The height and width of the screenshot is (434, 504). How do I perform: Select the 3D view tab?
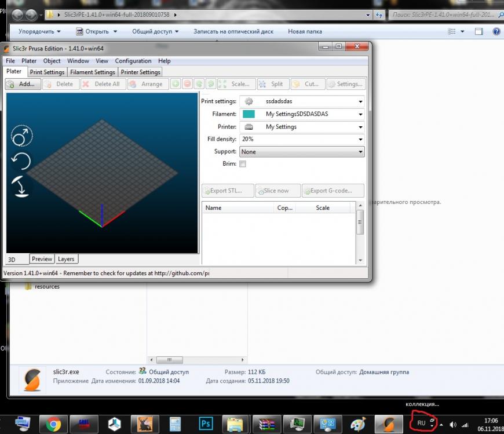[x=17, y=260]
